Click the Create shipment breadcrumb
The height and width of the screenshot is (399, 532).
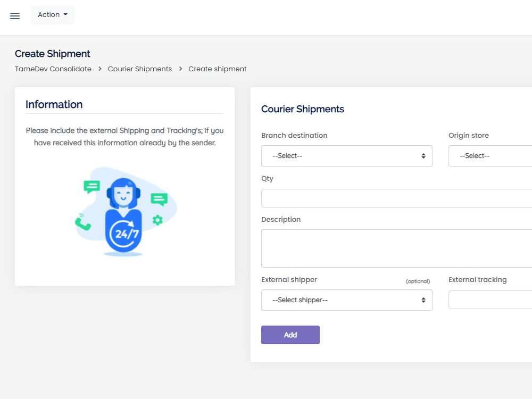pyautogui.click(x=218, y=69)
